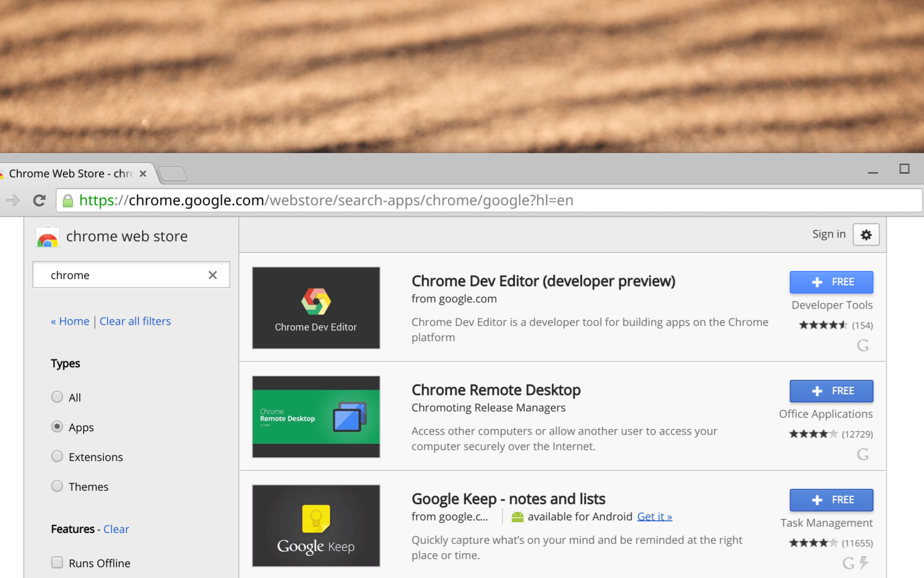Go back via the « Home link
The width and height of the screenshot is (924, 578).
pyautogui.click(x=70, y=321)
